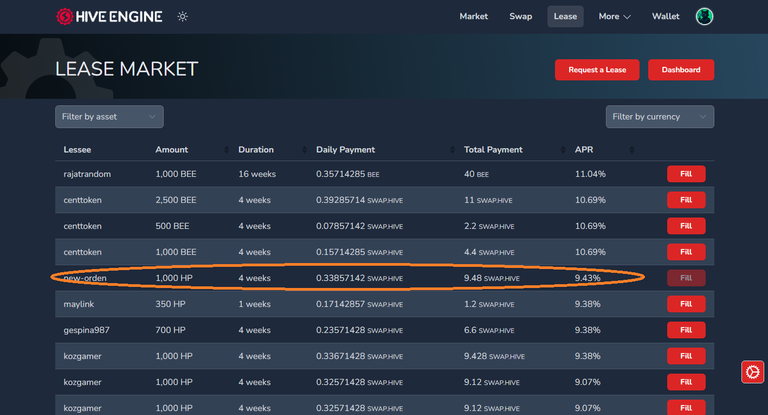This screenshot has width=768, height=415.
Task: Click the 0.23571428 SWAP.HIVE daily payment
Action: point(360,330)
